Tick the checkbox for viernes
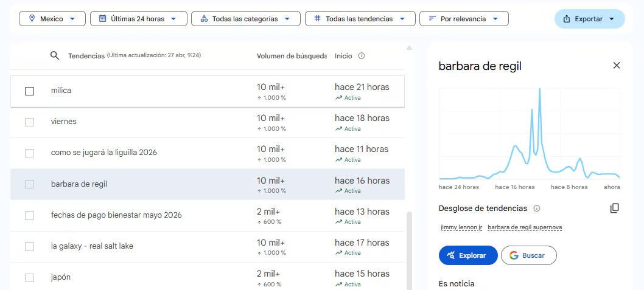 [30, 122]
